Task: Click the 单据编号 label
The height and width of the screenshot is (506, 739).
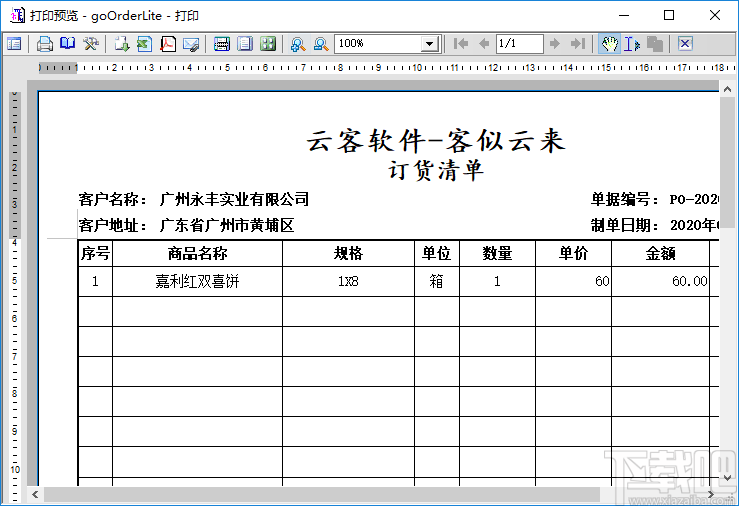Action: coord(624,199)
